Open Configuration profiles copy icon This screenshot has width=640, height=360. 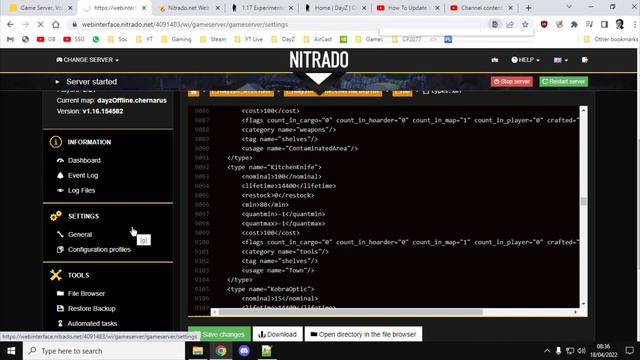click(60, 249)
